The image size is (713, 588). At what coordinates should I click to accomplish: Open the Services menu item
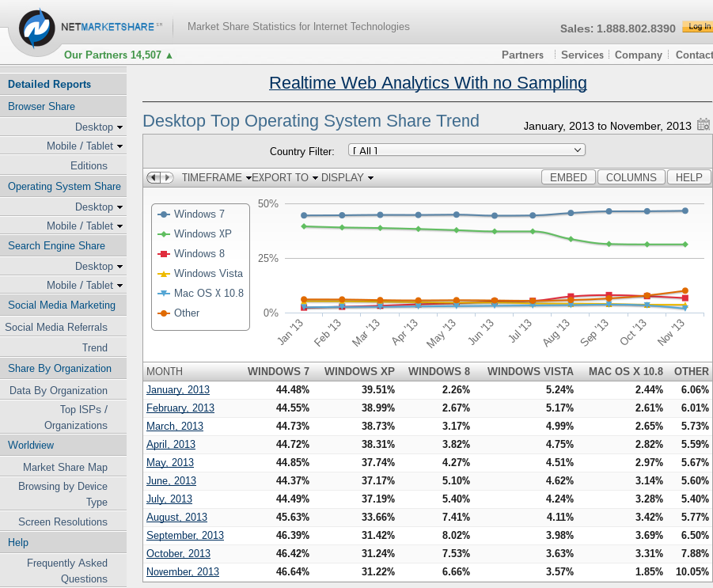click(x=582, y=55)
